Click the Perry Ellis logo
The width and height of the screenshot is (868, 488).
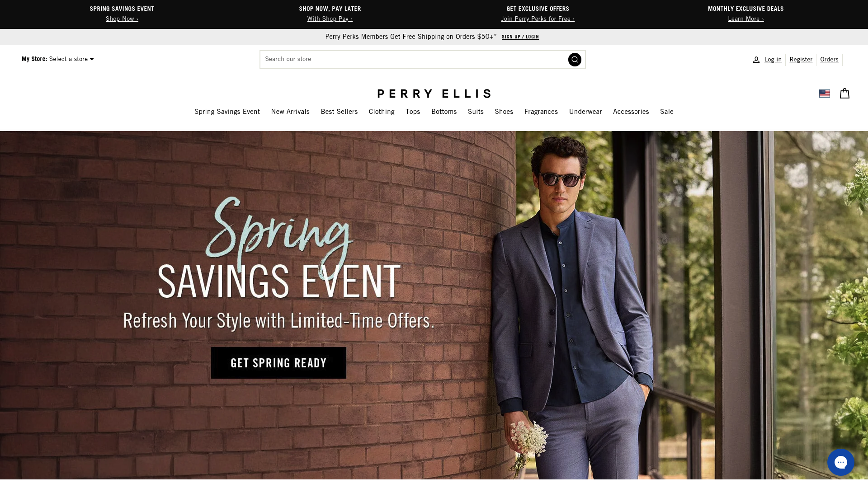434,94
